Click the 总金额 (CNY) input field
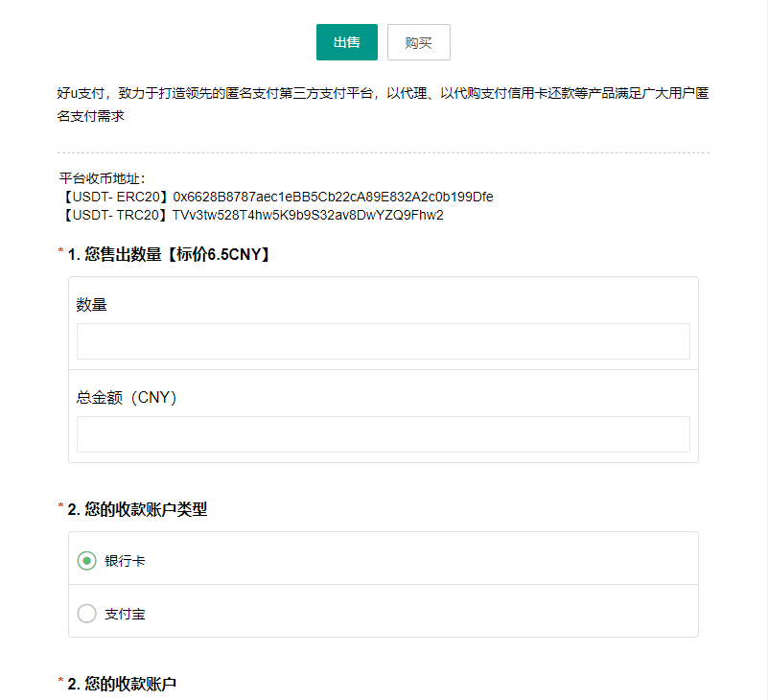The width and height of the screenshot is (768, 700). point(383,434)
